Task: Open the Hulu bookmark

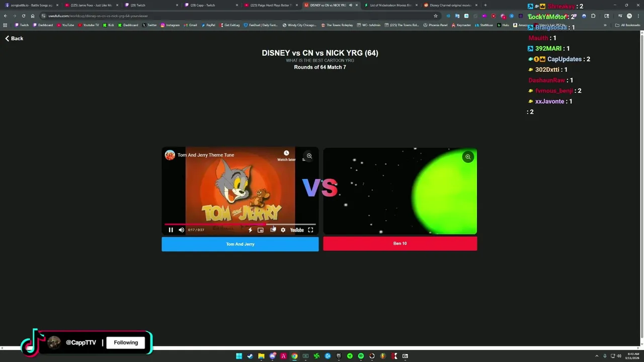Action: [x=503, y=25]
